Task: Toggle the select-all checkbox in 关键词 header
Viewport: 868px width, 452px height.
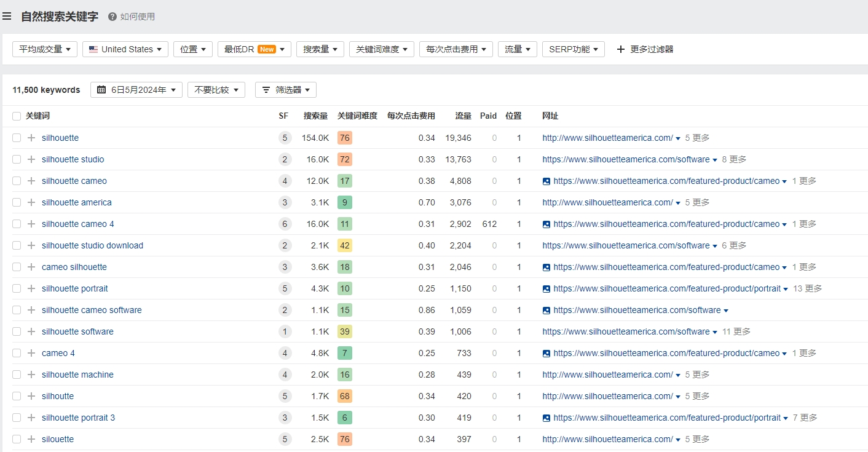Action: (17, 116)
